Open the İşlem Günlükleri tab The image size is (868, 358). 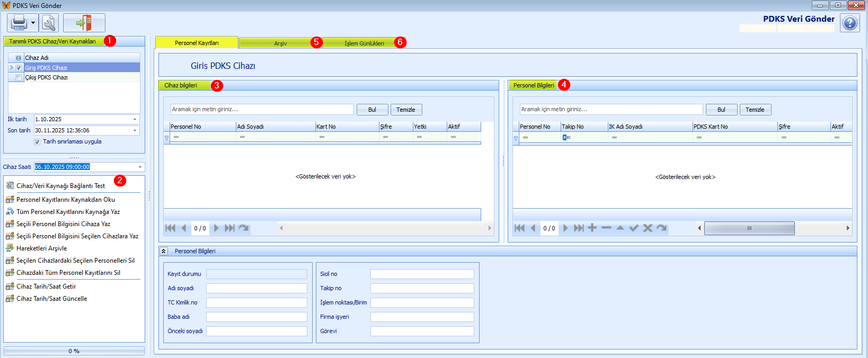pyautogui.click(x=364, y=43)
